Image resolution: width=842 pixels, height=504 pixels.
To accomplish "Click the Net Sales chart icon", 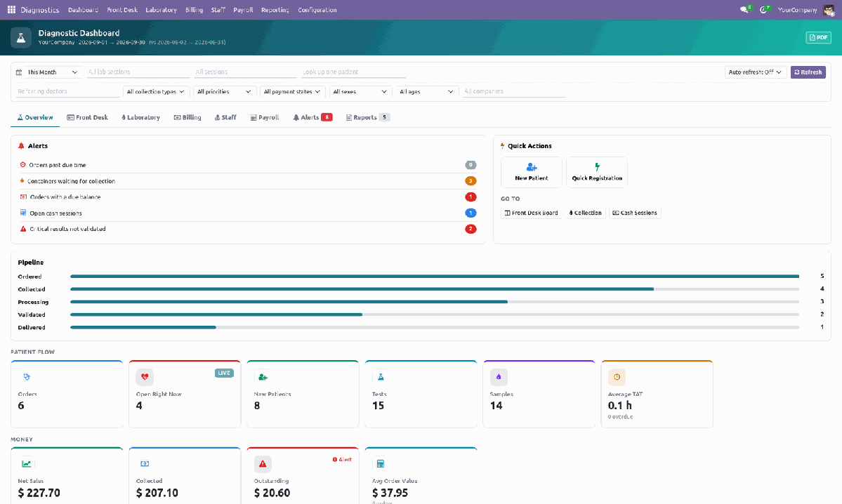I will pos(26,464).
